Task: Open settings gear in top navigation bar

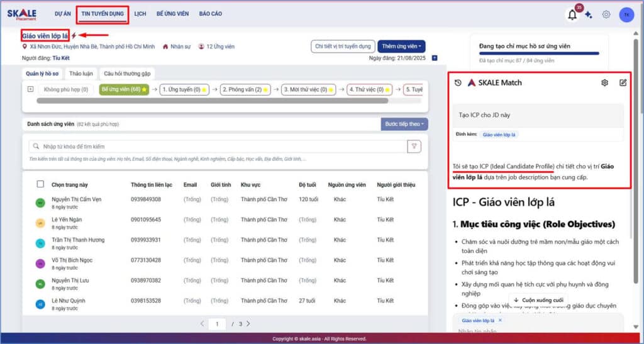Action: tap(606, 15)
